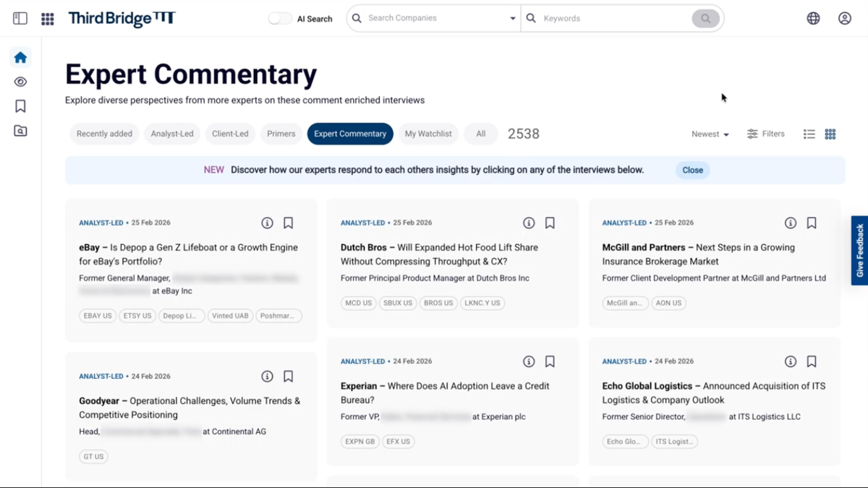
Task: Open the user account icon
Action: [844, 18]
